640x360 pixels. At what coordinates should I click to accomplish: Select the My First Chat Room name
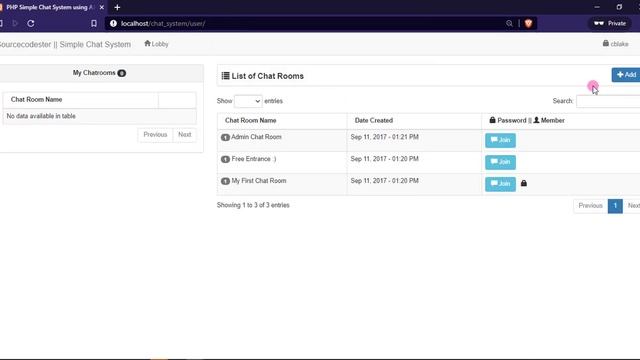point(259,180)
